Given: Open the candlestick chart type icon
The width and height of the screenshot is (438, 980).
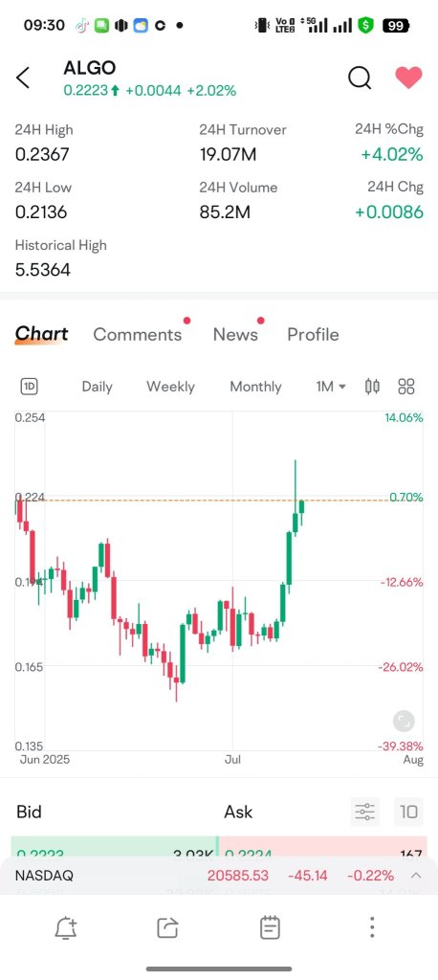Looking at the screenshot, I should [372, 387].
